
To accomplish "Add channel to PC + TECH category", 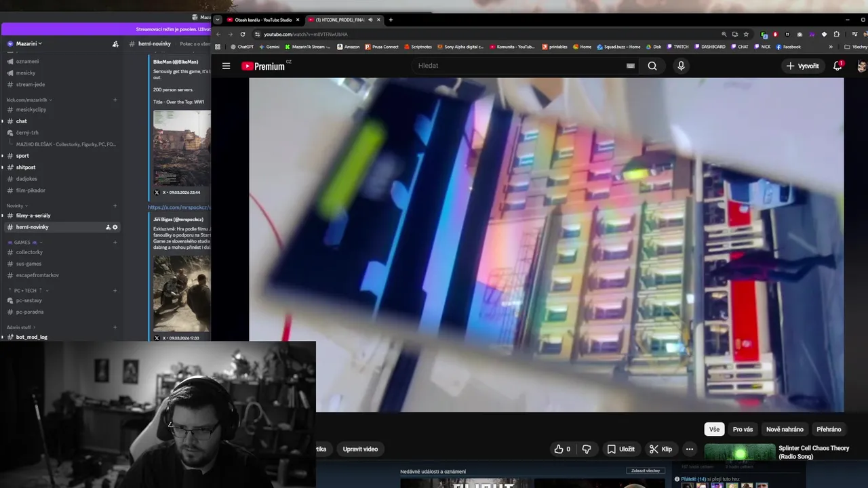I will [115, 290].
